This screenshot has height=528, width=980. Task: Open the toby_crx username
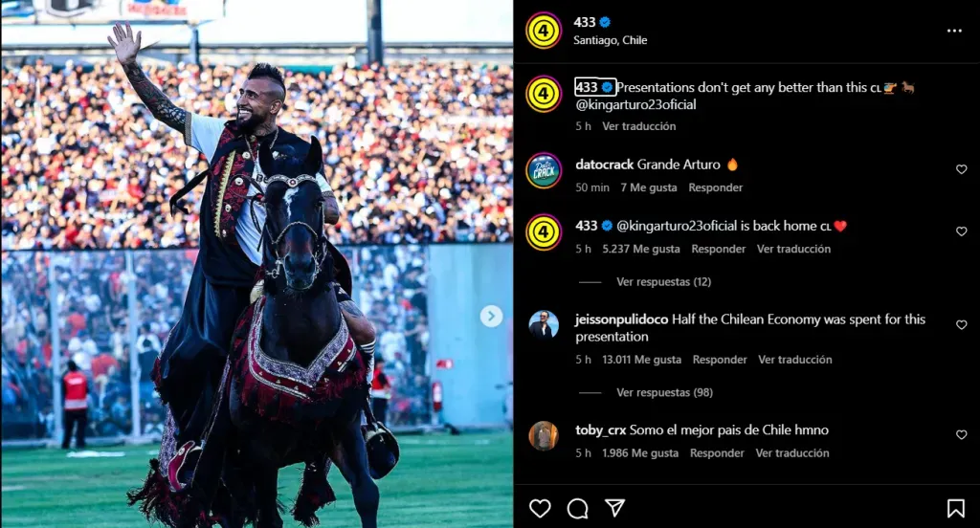600,429
